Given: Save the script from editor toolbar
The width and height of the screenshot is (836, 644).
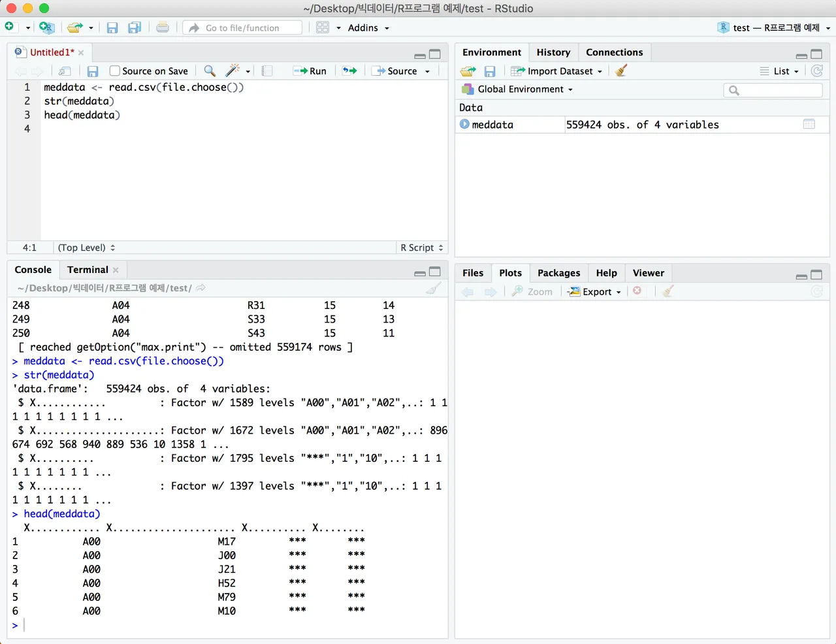Looking at the screenshot, I should click(93, 71).
